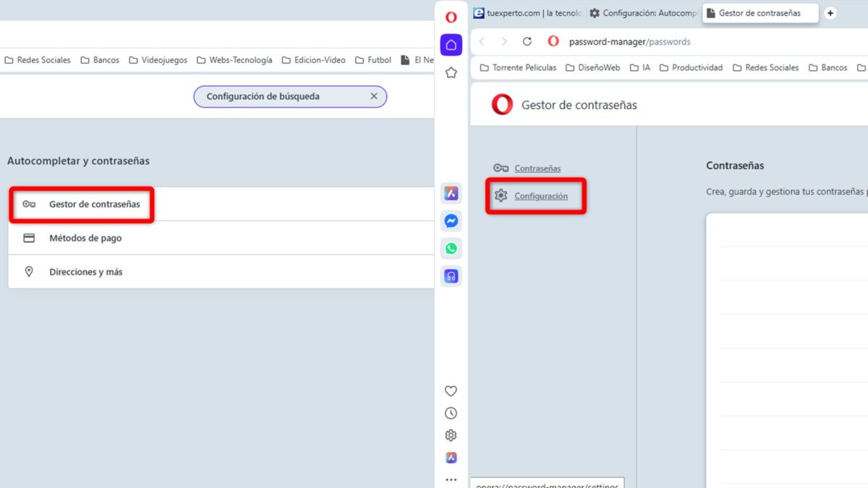Open the heart pinboards icon in sidebar
Image resolution: width=868 pixels, height=488 pixels.
coord(451,391)
